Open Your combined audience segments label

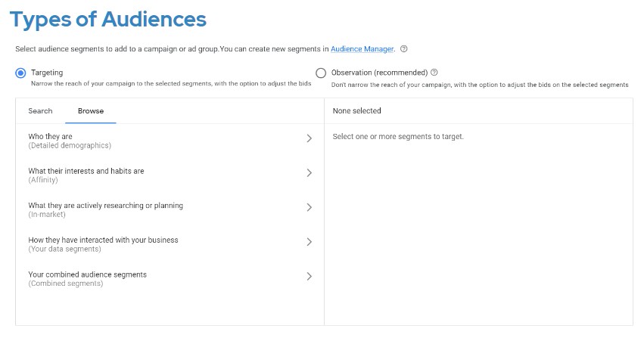click(x=87, y=274)
